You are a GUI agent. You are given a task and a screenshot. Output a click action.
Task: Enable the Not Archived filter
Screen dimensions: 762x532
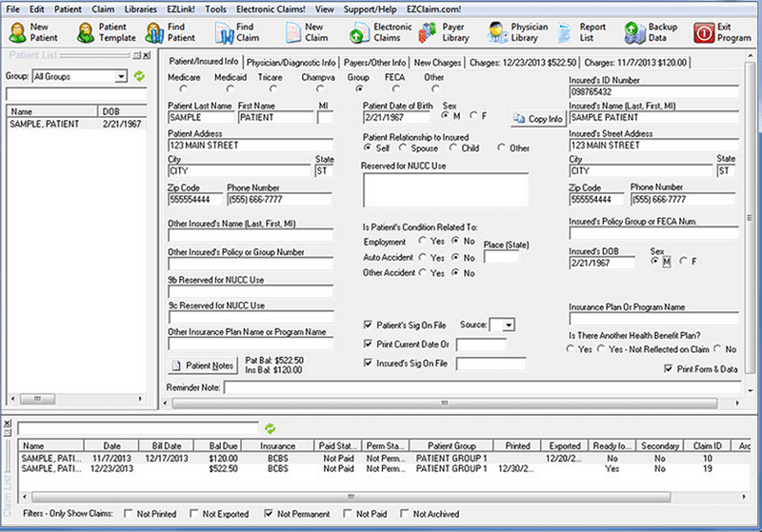click(x=404, y=513)
